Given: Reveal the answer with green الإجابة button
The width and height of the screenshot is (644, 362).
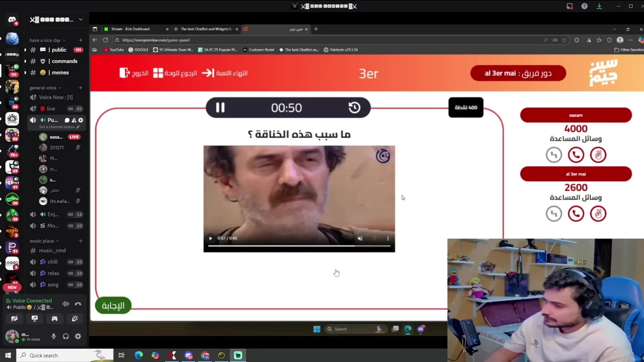Looking at the screenshot, I should (x=113, y=306).
